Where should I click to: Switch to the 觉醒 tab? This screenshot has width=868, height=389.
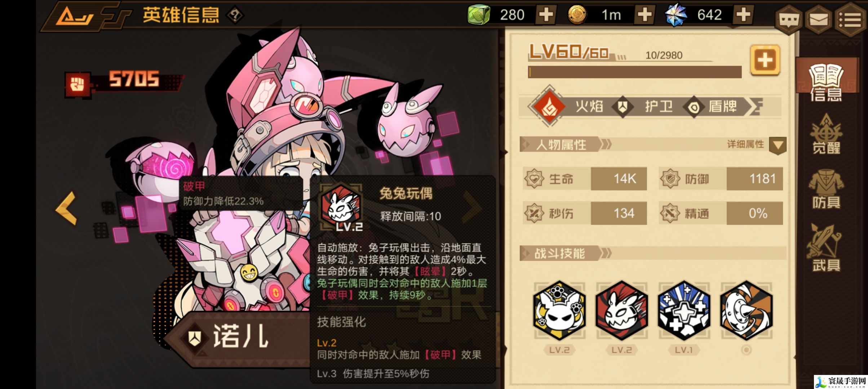[826, 134]
